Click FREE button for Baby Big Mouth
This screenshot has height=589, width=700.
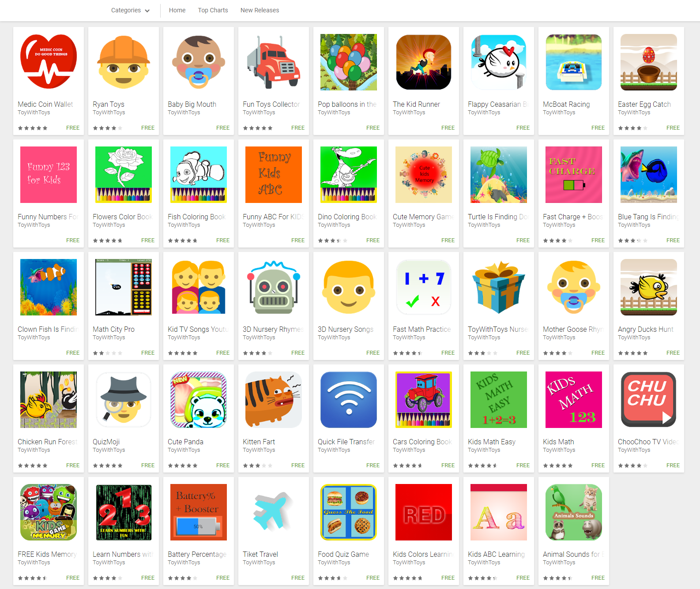tap(223, 128)
